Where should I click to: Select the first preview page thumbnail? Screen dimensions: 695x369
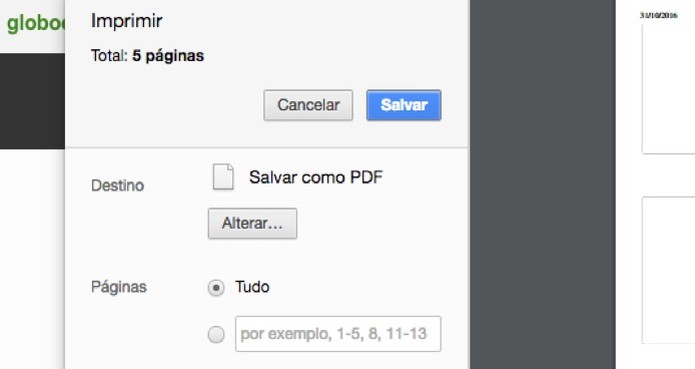point(668,89)
